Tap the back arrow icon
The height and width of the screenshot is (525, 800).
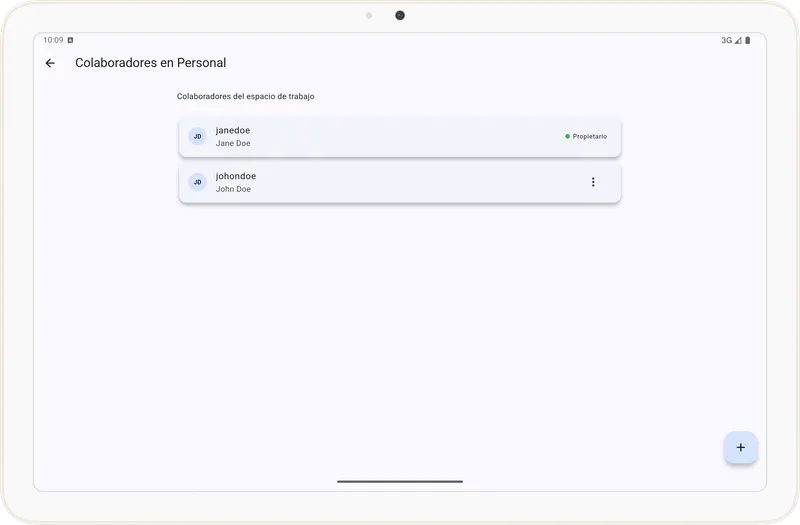click(x=50, y=63)
